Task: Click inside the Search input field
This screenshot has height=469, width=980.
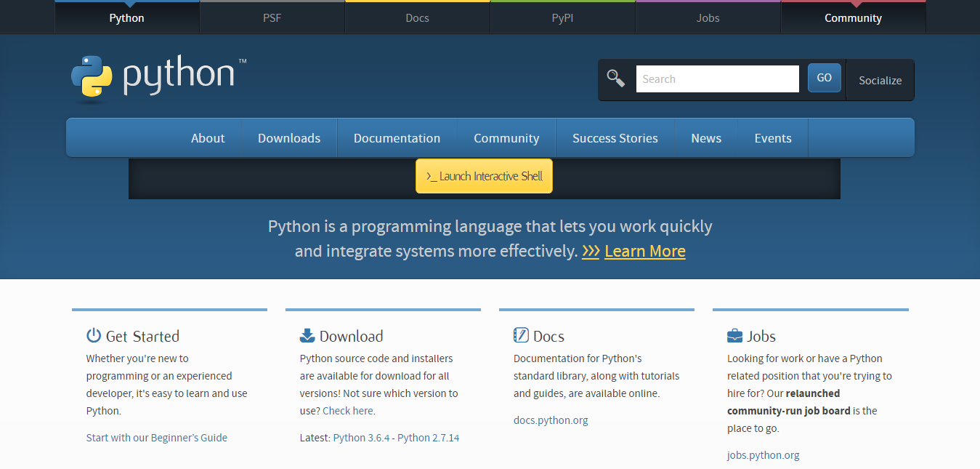Action: tap(717, 78)
